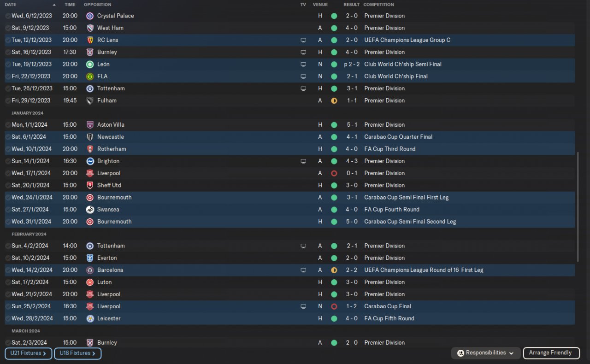Open the Rotherham team name link
Screen dimensions: 590x364
point(112,149)
